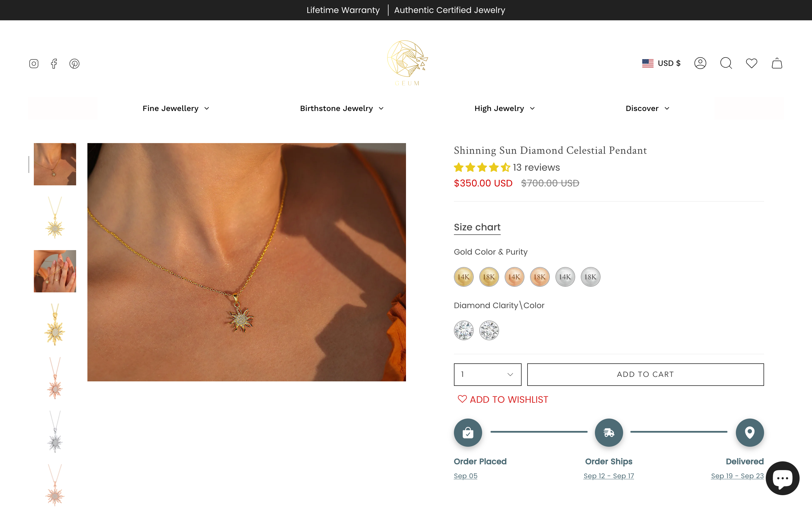Choose the second diamond clarity option
812x507 pixels.
pos(489,330)
